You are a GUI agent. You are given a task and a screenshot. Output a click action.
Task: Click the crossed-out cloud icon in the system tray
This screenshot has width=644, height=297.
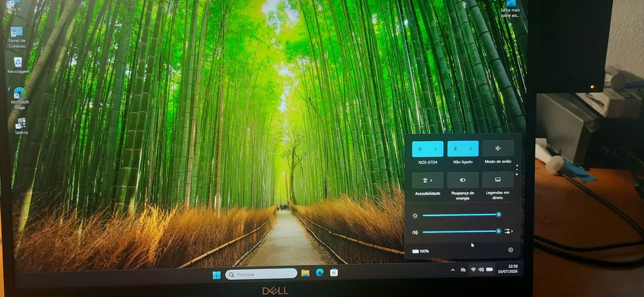(x=463, y=269)
